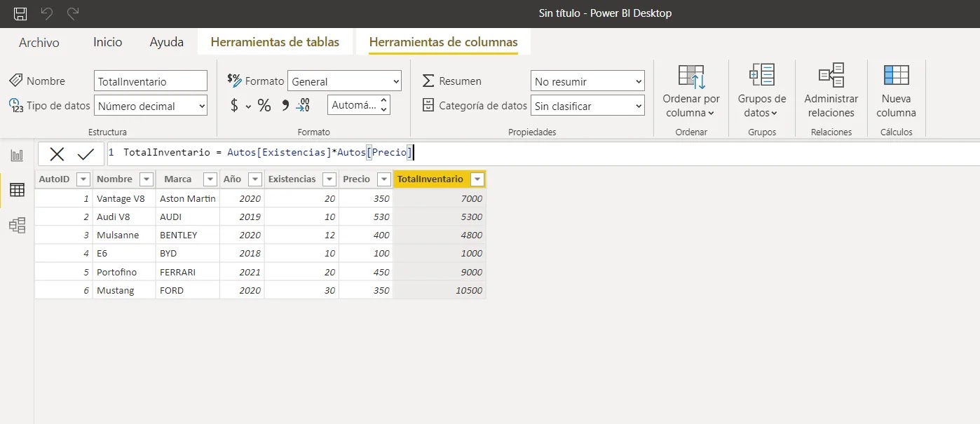Select the Existencias column header
Viewport: 980px width, 424px height.
[292, 179]
